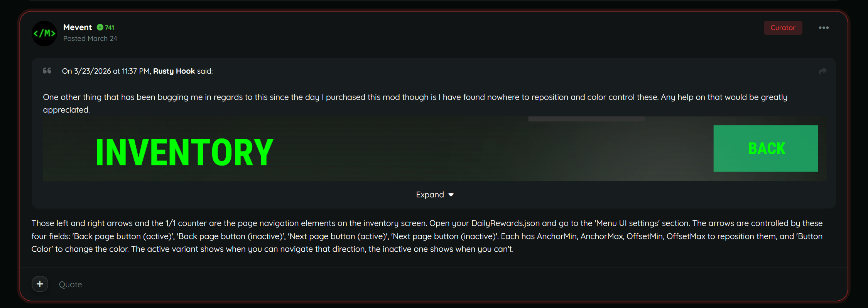Expand the collapsed quote
The width and height of the screenshot is (868, 308).
click(x=430, y=195)
